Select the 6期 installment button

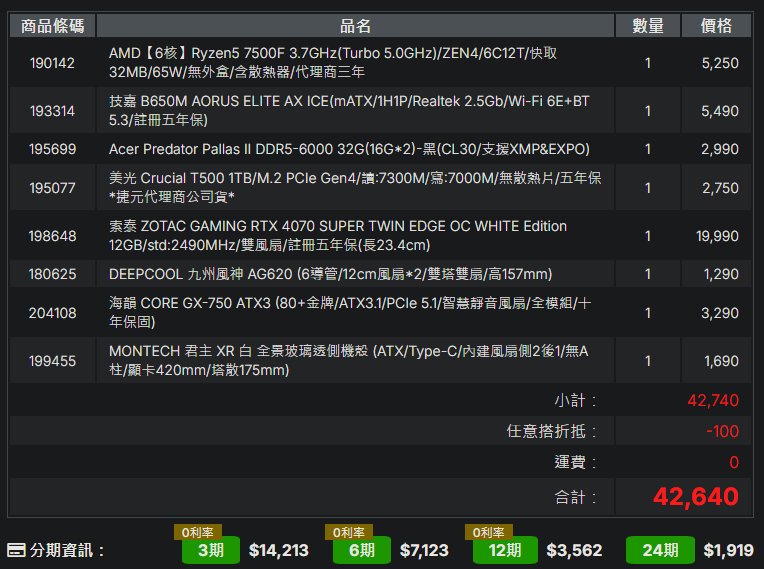(x=362, y=550)
